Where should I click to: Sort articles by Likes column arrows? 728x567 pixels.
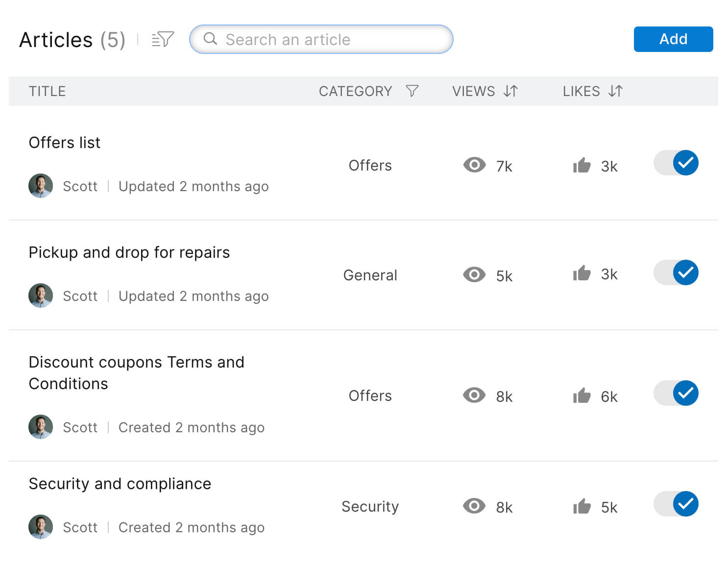(615, 91)
